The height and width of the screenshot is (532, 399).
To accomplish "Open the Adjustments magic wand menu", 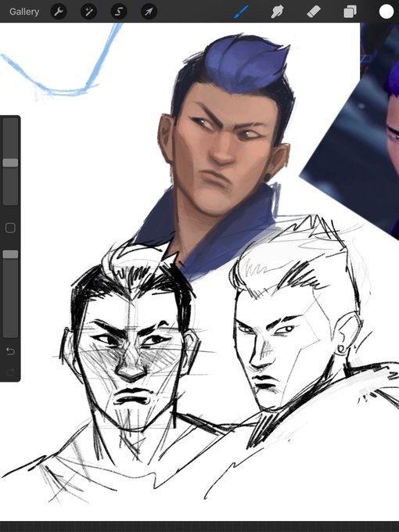I will click(89, 12).
